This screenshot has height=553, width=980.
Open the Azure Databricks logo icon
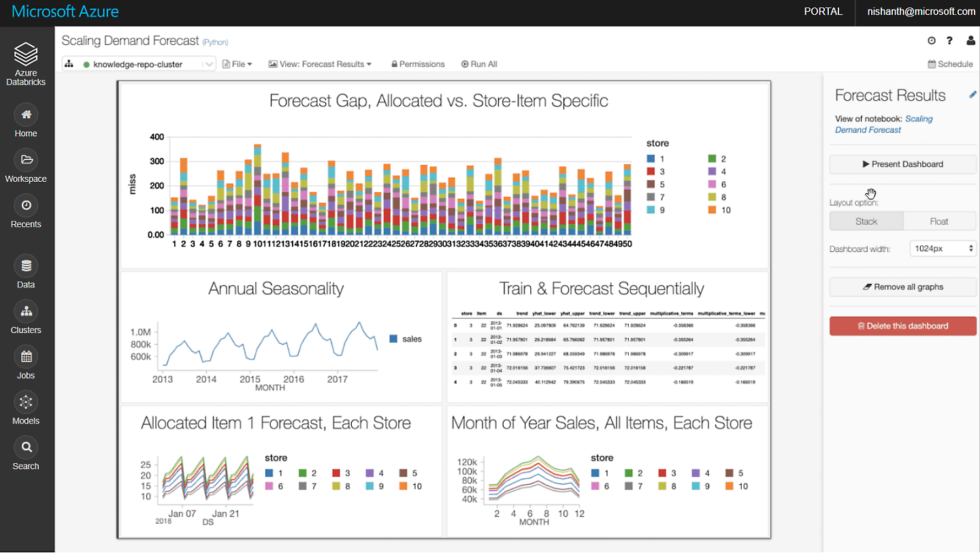pyautogui.click(x=26, y=54)
